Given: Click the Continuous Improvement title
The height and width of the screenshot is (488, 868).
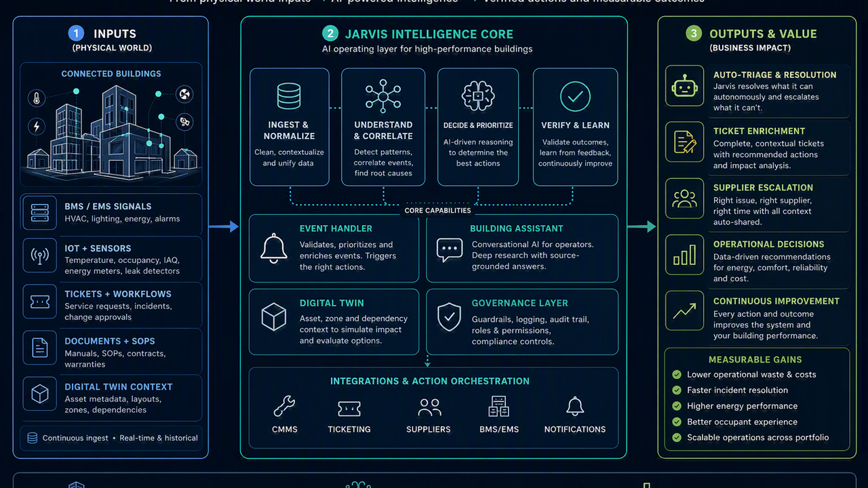Looking at the screenshot, I should pos(776,301).
